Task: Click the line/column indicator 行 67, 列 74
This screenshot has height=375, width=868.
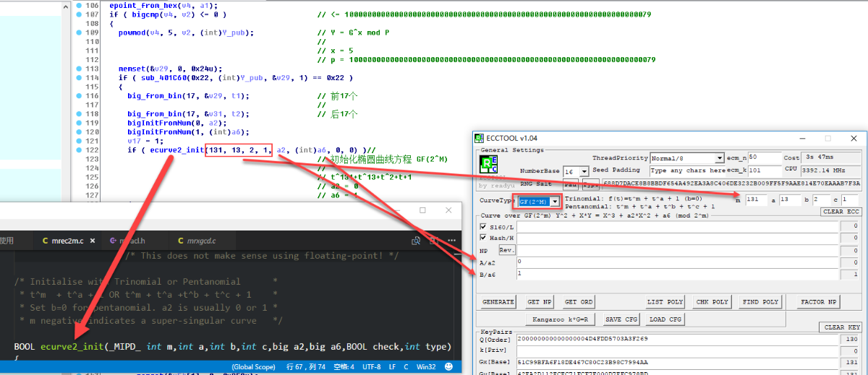Action: click(x=307, y=366)
